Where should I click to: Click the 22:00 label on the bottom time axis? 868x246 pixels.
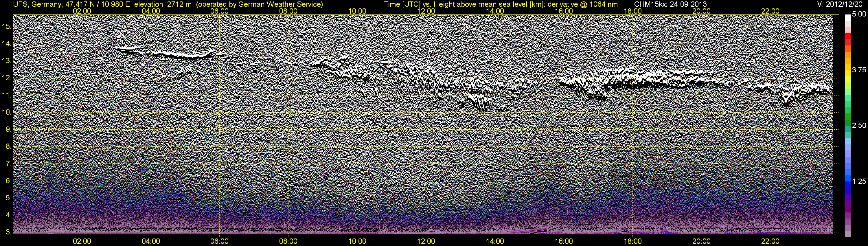[x=770, y=241]
